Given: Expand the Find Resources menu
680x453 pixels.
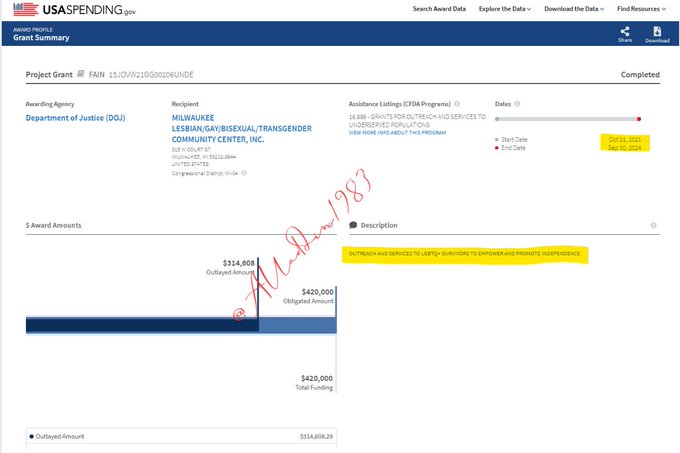Looking at the screenshot, I should click(x=645, y=9).
